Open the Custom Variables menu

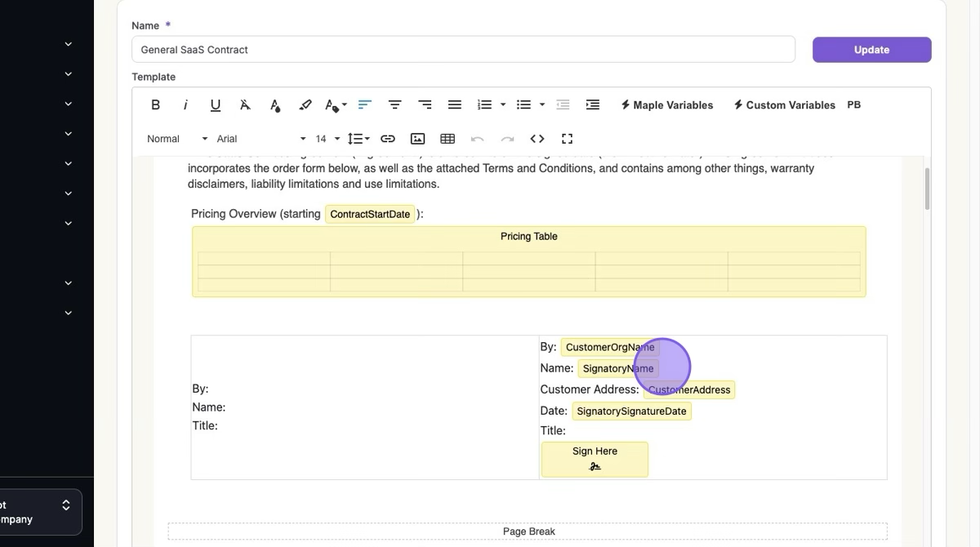[784, 105]
